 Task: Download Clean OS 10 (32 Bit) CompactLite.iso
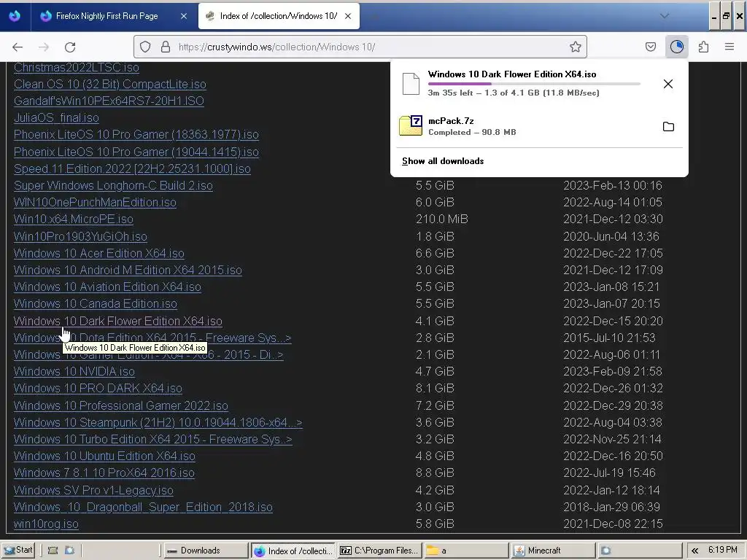tap(110, 85)
